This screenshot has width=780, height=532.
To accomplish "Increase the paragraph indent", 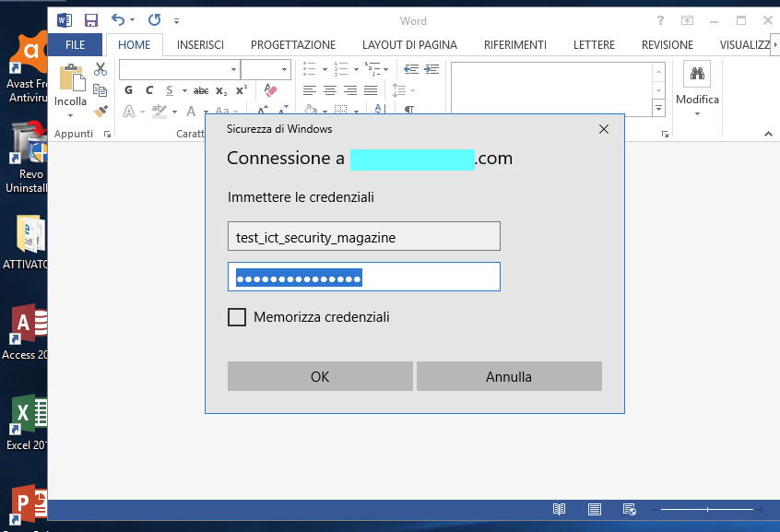I will (431, 69).
